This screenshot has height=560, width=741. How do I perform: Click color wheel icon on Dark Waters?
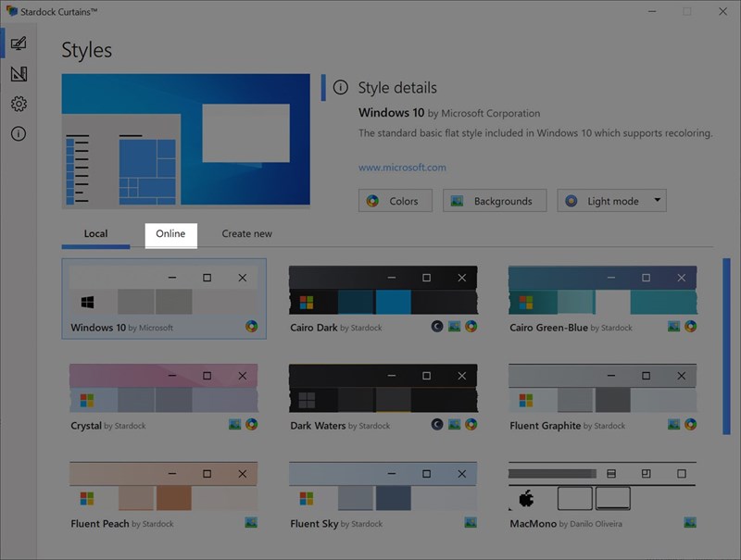point(471,424)
